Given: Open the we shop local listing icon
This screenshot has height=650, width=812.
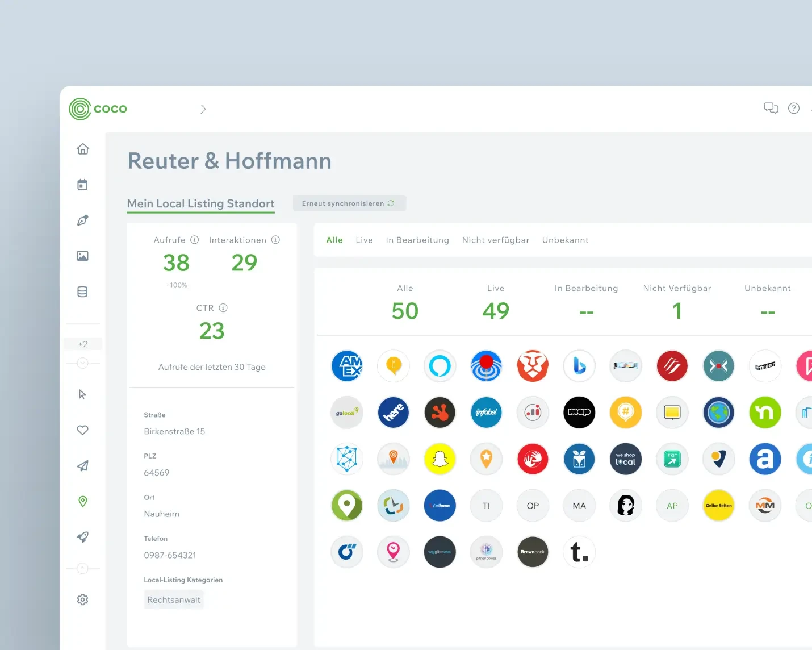Looking at the screenshot, I should pos(626,459).
